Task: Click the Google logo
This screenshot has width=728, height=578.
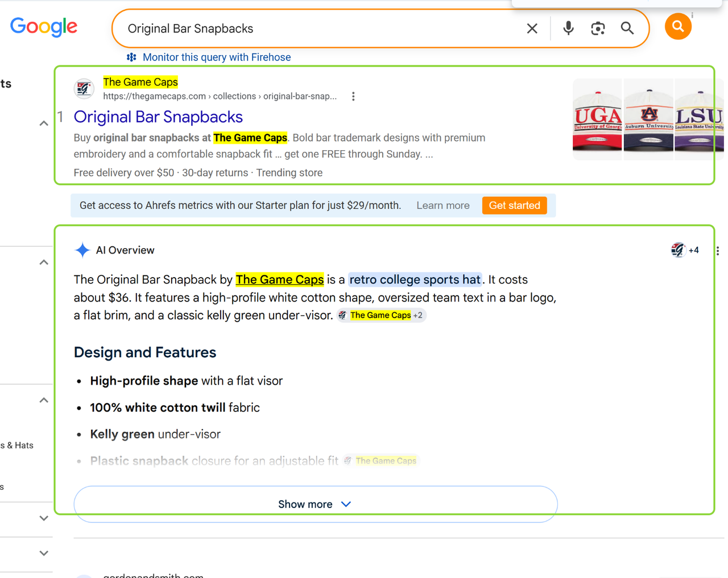Action: pyautogui.click(x=44, y=27)
